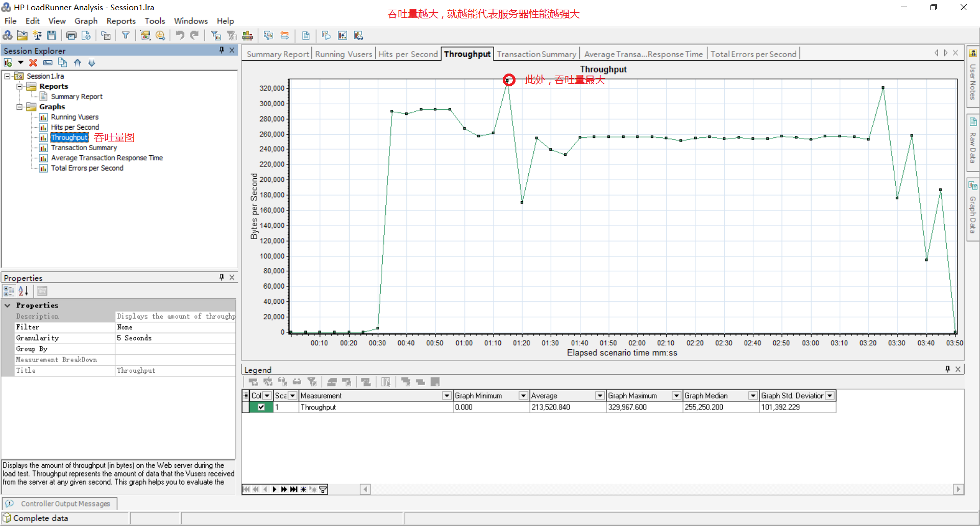Viewport: 980px width, 526px height.
Task: Click the add new graph icon in Session Explorer
Action: (8, 63)
